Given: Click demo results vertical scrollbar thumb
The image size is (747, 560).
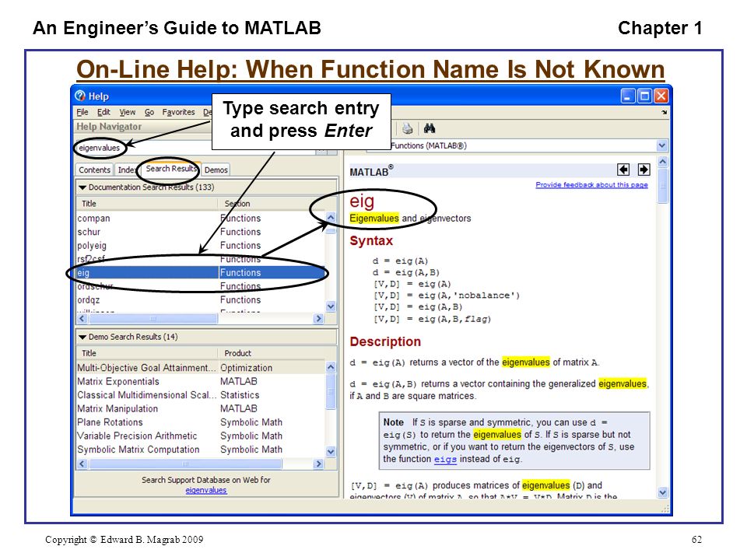Looking at the screenshot, I should (331, 391).
